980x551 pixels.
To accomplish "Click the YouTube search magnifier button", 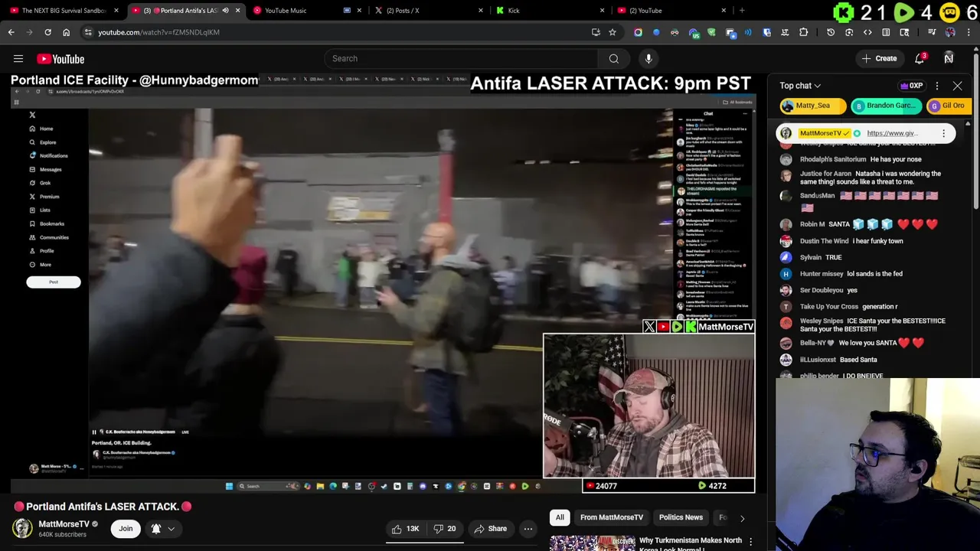I will click(x=613, y=59).
